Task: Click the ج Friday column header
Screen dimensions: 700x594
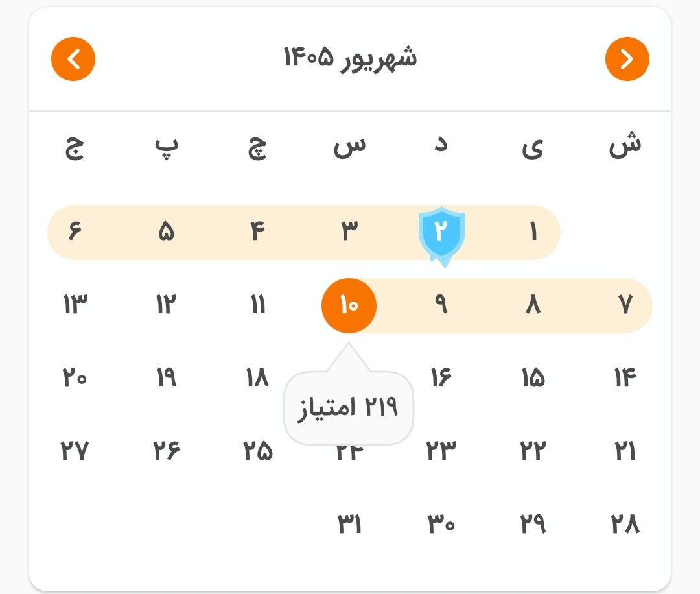Action: [x=75, y=148]
